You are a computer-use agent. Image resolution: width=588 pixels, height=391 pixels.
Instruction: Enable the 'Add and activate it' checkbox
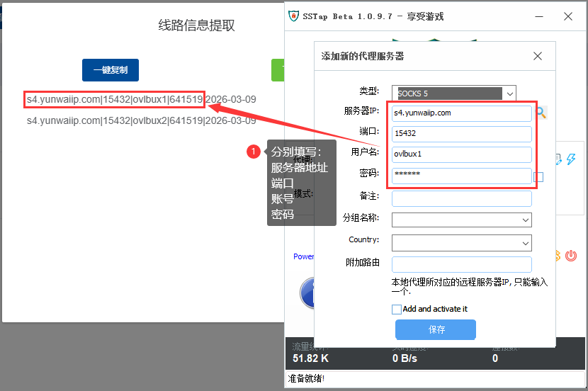point(397,310)
